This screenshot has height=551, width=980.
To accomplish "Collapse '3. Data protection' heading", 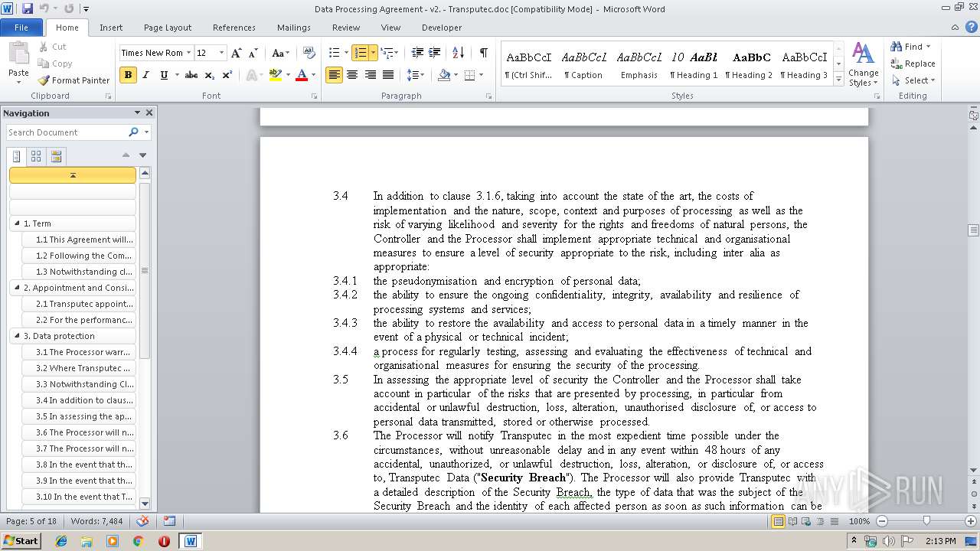I will (17, 336).
